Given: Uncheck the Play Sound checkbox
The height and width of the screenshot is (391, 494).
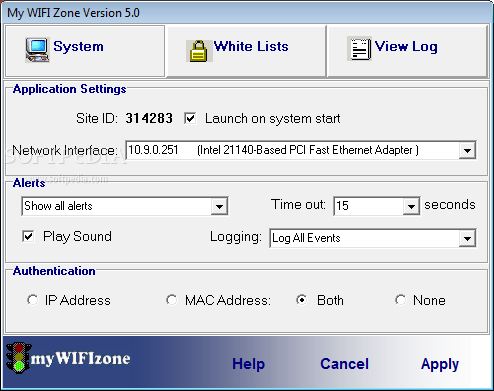Looking at the screenshot, I should pyautogui.click(x=28, y=236).
